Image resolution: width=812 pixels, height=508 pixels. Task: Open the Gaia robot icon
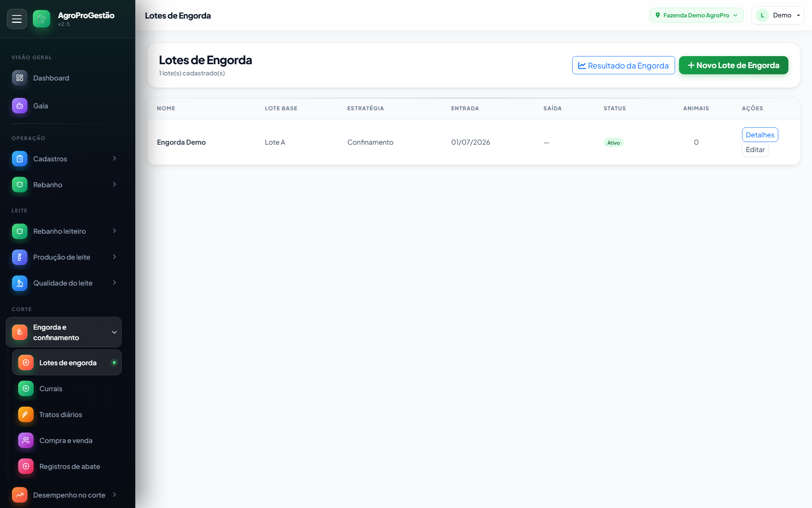point(20,106)
